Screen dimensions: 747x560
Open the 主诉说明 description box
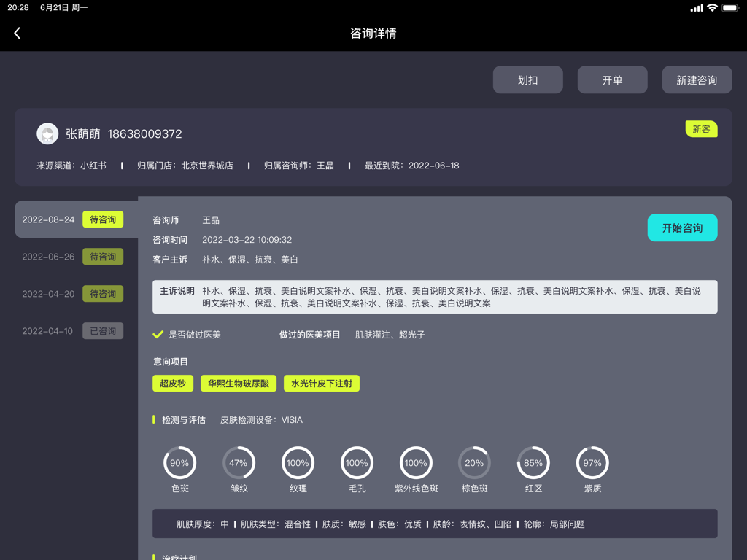pyautogui.click(x=433, y=295)
